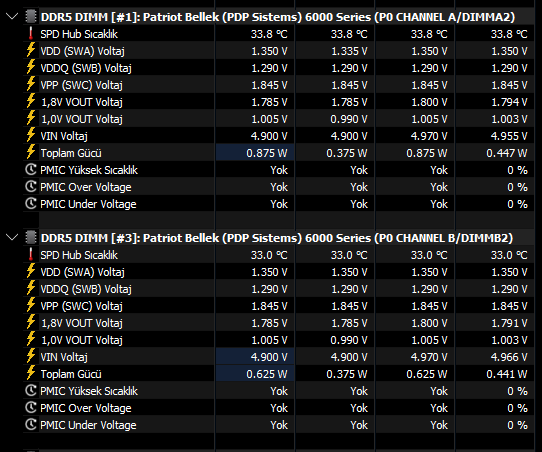Select 1,0V VOUT Voltaj label under DIMM #1
The width and height of the screenshot is (542, 452).
tap(82, 119)
